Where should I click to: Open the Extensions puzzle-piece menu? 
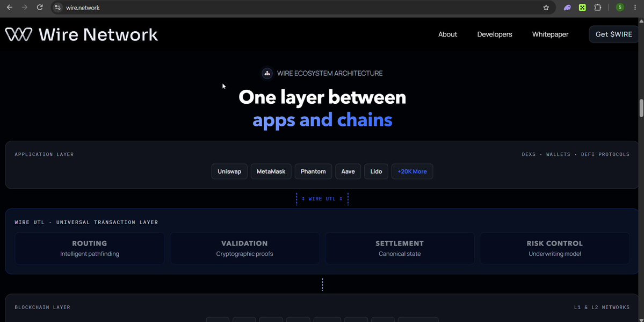tap(598, 8)
